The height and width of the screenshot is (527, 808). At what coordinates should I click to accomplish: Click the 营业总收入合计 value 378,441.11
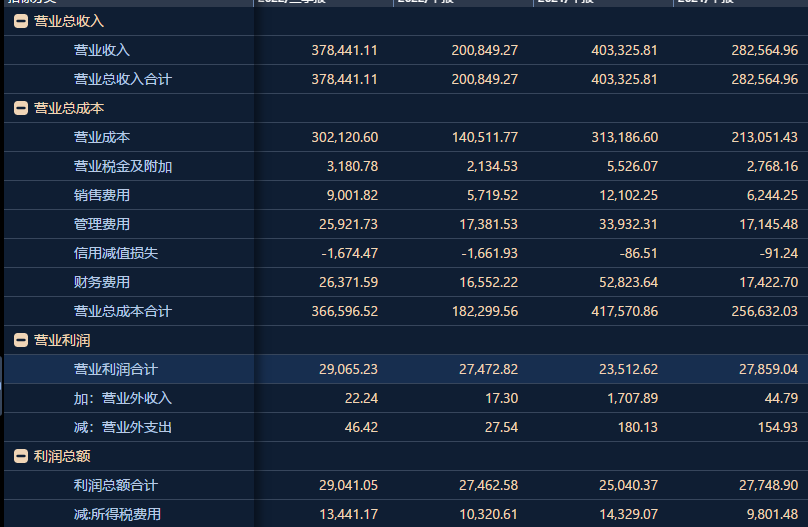344,79
